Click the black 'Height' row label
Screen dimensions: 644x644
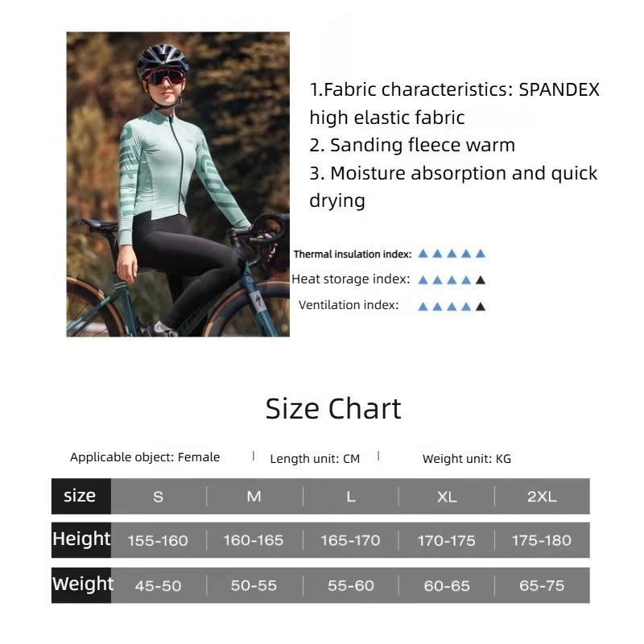point(81,540)
